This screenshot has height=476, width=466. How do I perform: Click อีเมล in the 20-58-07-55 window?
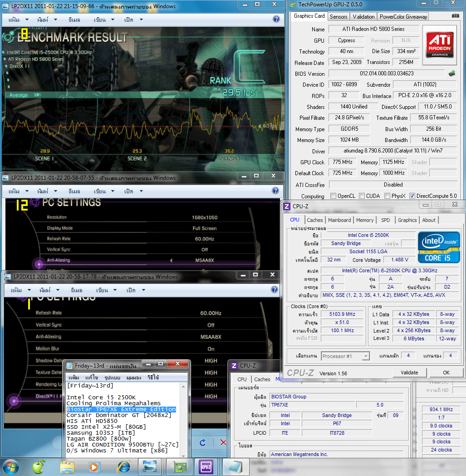click(x=74, y=191)
